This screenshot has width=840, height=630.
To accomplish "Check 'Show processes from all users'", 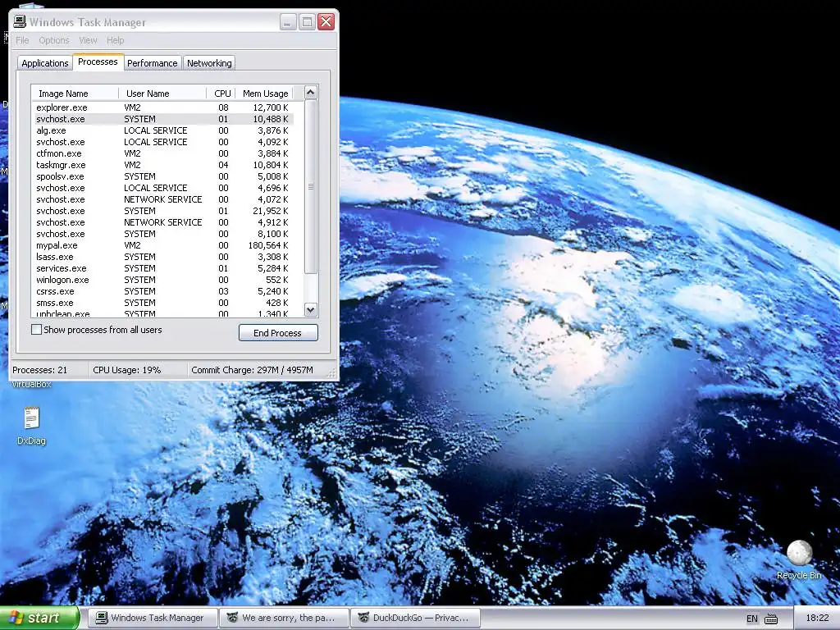I will click(x=36, y=330).
